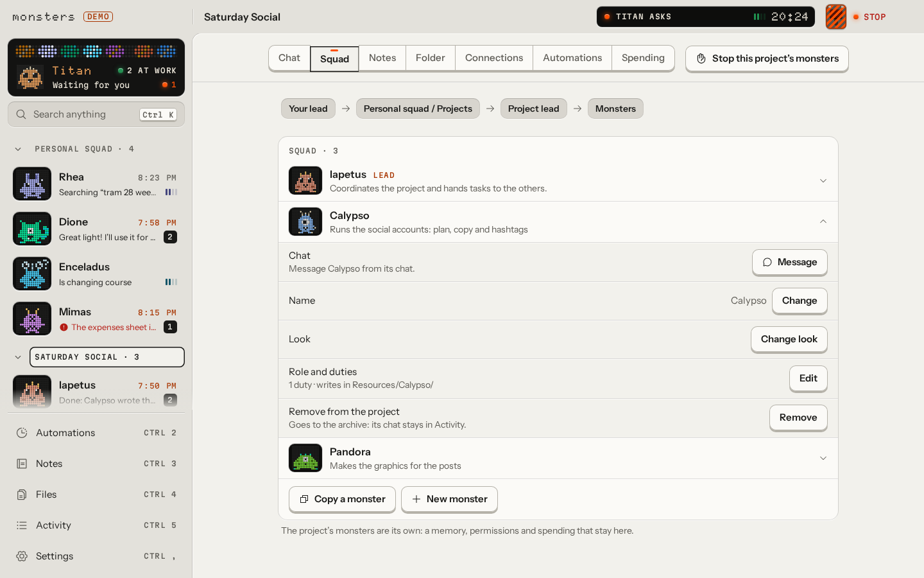Change Calypso's name
The width and height of the screenshot is (924, 578).
click(x=800, y=301)
